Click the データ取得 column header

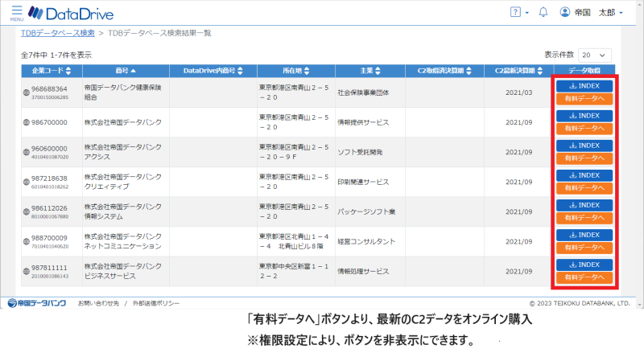coord(584,71)
